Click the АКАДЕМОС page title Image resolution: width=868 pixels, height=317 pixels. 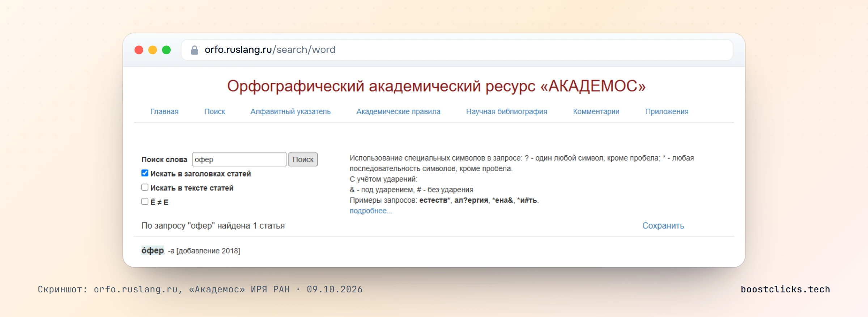click(436, 86)
